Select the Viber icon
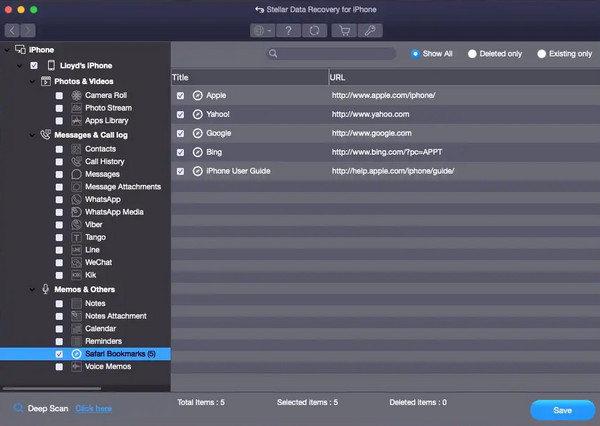Viewport: 600px width, 426px height. [77, 225]
